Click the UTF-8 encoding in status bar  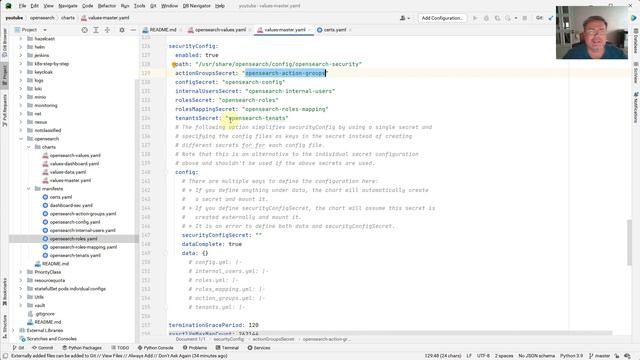click(x=483, y=356)
